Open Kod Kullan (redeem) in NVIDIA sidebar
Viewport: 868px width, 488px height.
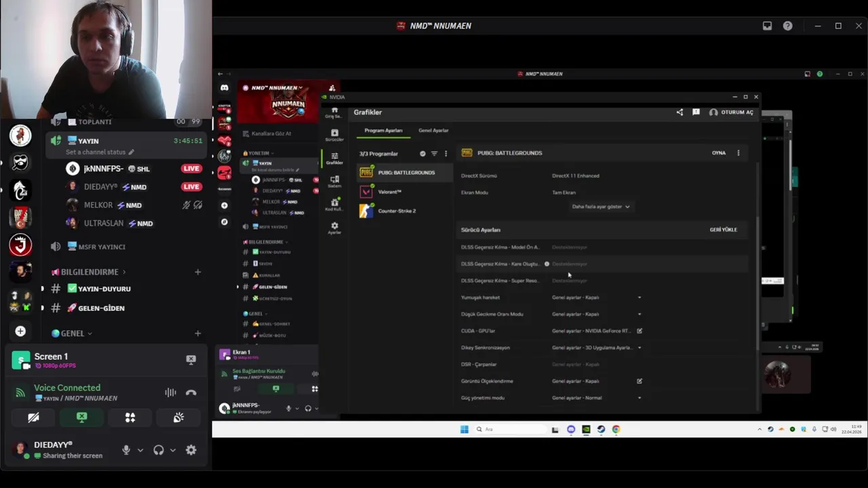click(334, 204)
